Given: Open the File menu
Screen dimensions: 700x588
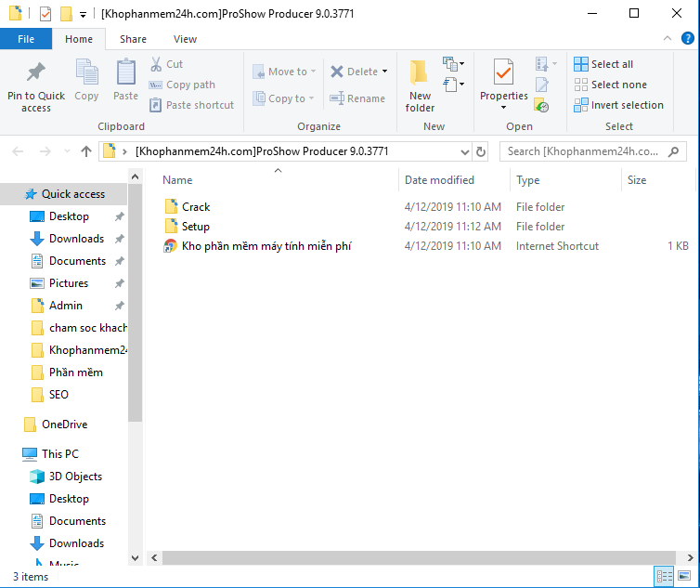Looking at the screenshot, I should pyautogui.click(x=26, y=39).
